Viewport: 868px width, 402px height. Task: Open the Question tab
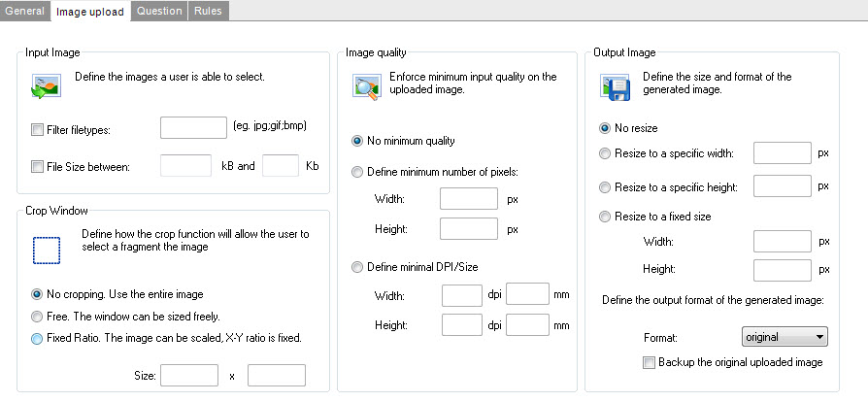tap(158, 12)
